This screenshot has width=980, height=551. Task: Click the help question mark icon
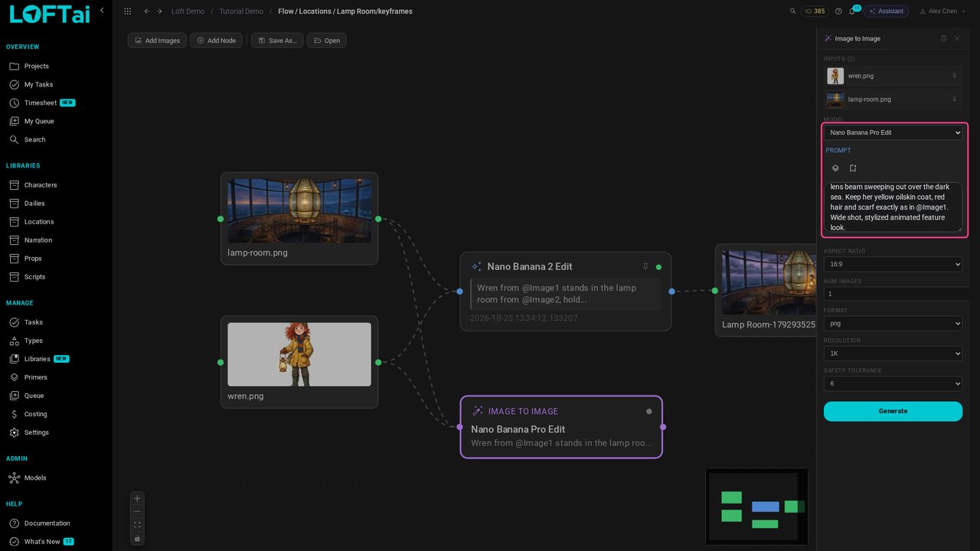pos(838,11)
